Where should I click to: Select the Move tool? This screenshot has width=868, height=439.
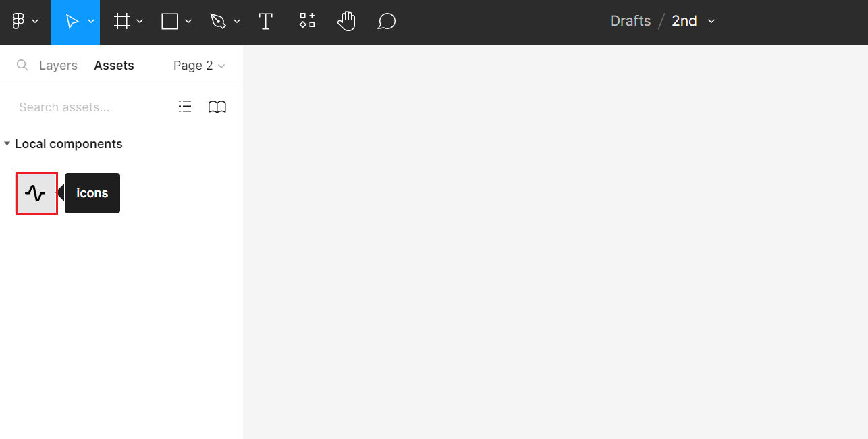(x=72, y=22)
